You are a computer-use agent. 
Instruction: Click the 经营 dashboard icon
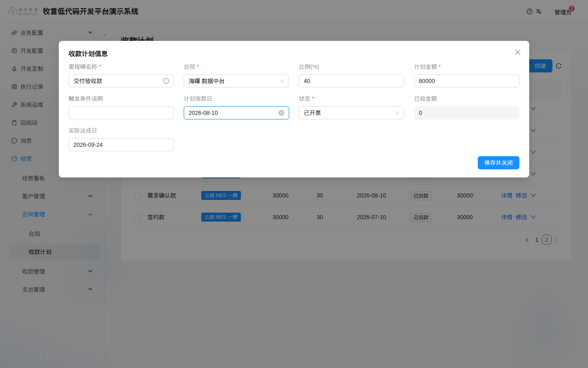coord(14,159)
